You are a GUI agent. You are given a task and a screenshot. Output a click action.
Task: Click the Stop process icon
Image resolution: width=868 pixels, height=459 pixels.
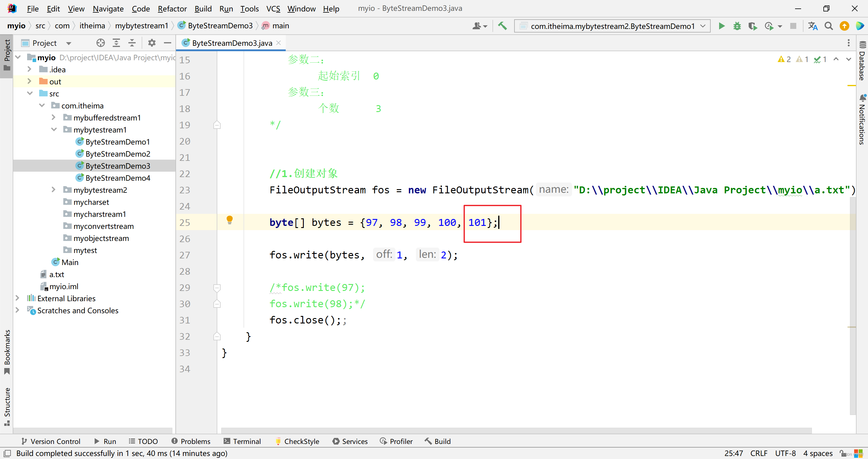(x=794, y=26)
